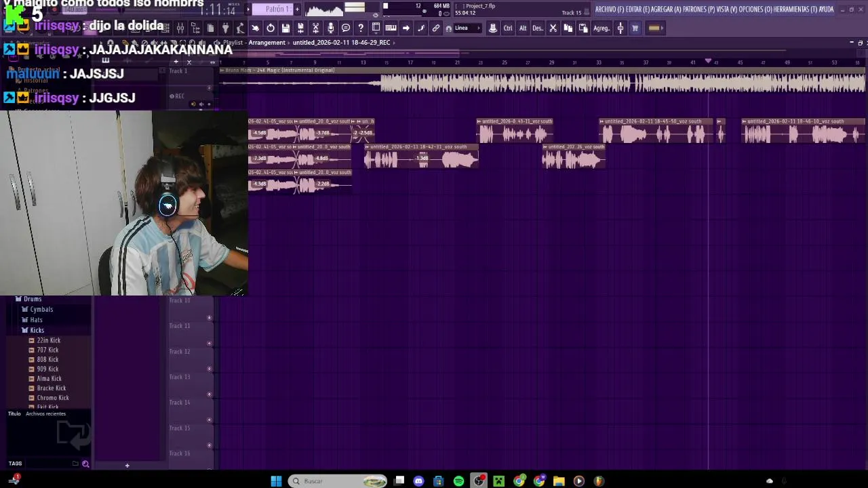Open the VISTA (V) menu
This screenshot has width=868, height=488.
coord(726,9)
